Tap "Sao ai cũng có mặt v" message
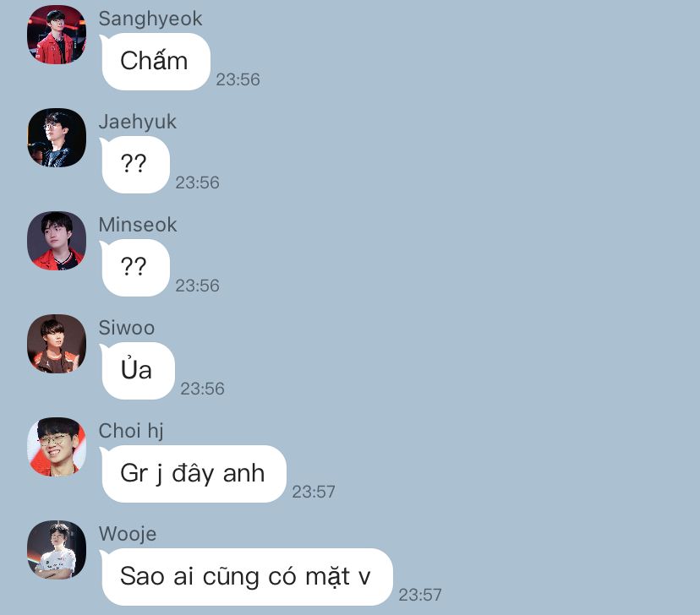 pos(246,577)
